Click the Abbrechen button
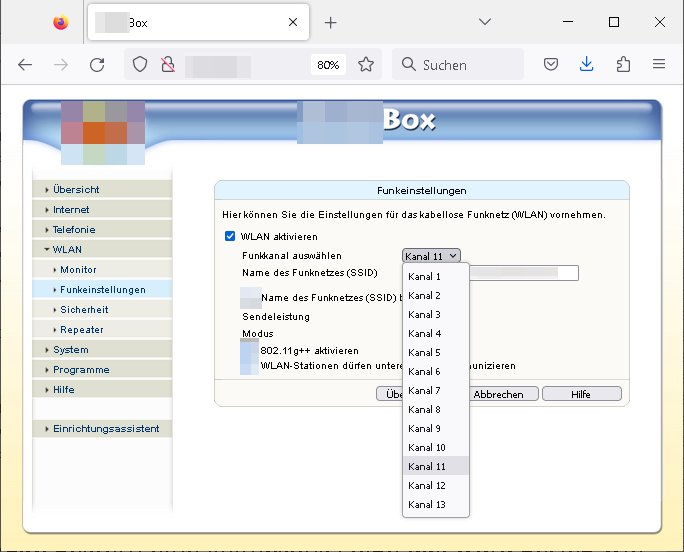 click(503, 394)
